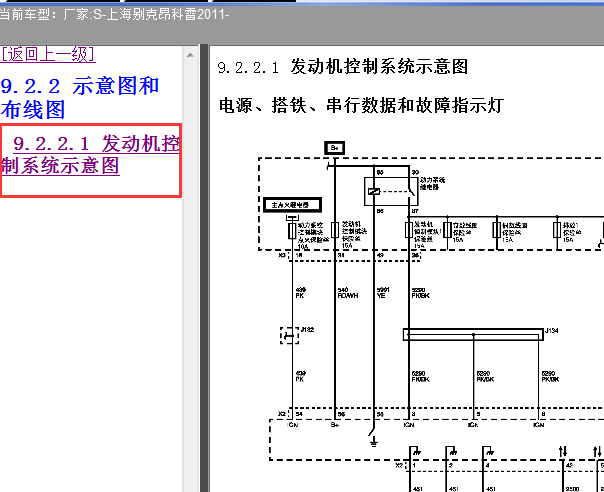
Task: Click the power system relay symbol
Action: pyautogui.click(x=391, y=191)
